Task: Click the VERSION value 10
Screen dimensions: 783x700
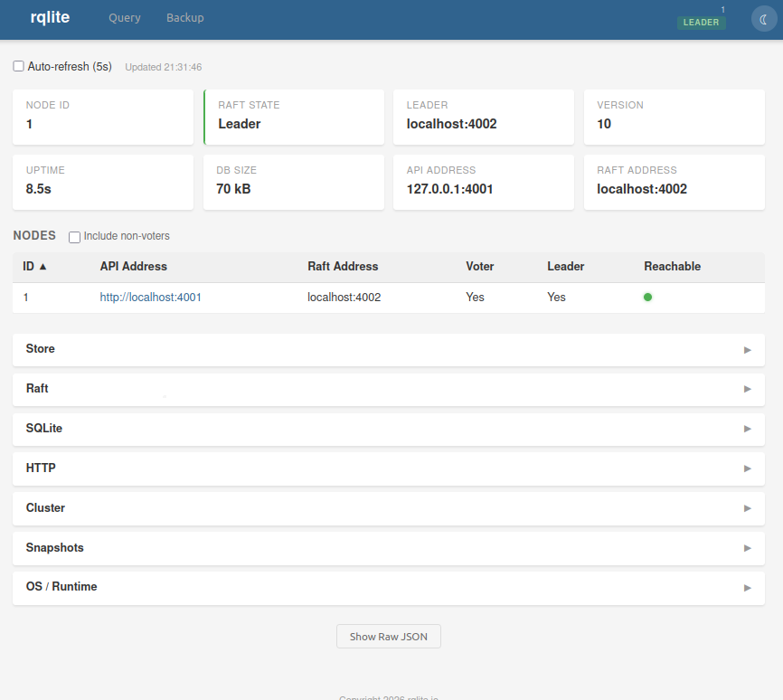Action: tap(604, 124)
